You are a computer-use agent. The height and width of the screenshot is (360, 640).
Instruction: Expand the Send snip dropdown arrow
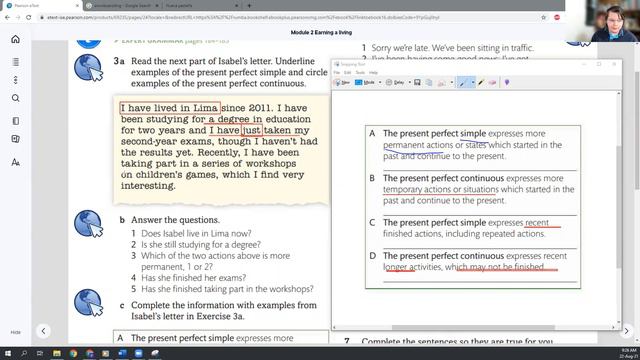452,82
